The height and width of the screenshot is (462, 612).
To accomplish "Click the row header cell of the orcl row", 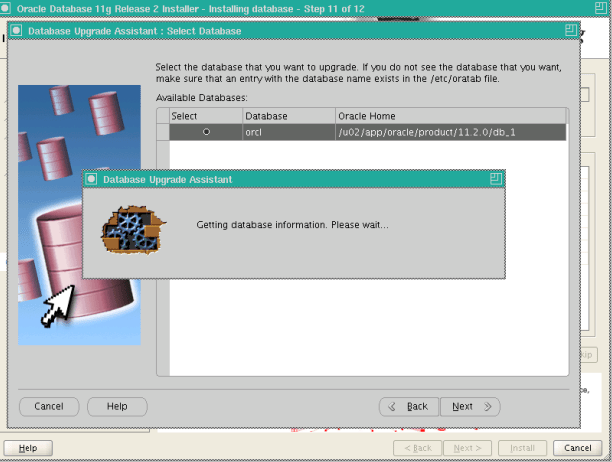I will point(163,132).
